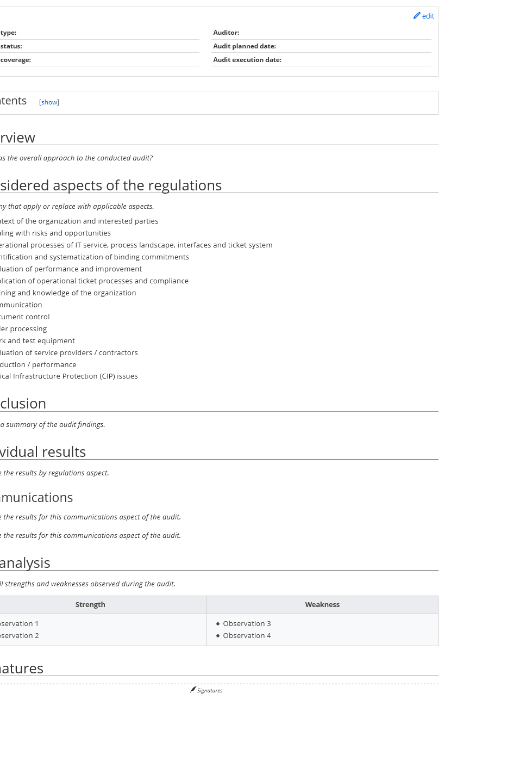
Task: Click the conclusion section heading
Action: click(x=23, y=404)
